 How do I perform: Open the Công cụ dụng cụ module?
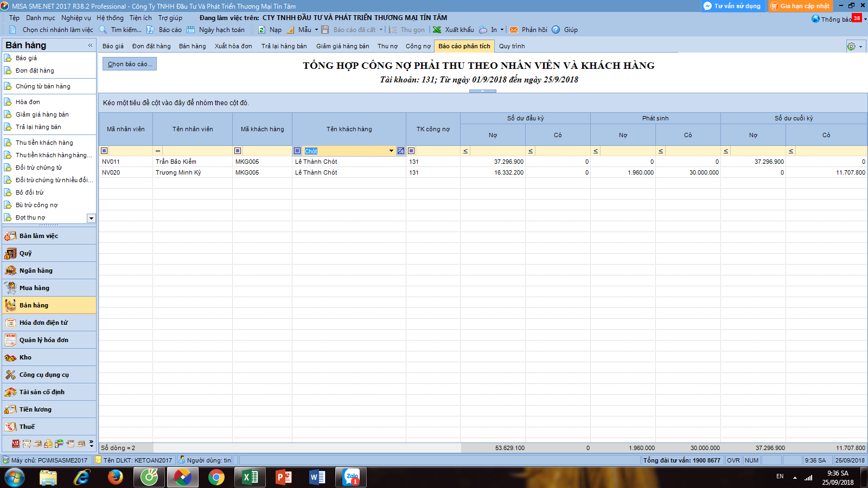49,375
